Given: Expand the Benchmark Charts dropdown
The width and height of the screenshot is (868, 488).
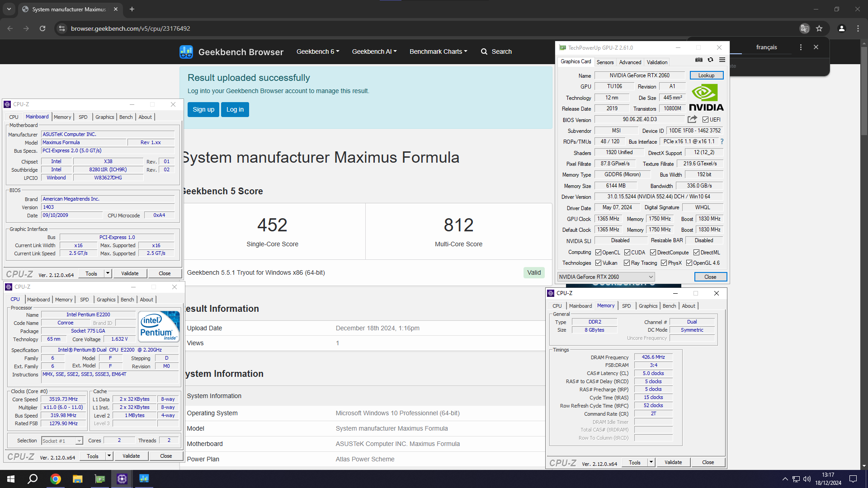Looking at the screenshot, I should [438, 52].
